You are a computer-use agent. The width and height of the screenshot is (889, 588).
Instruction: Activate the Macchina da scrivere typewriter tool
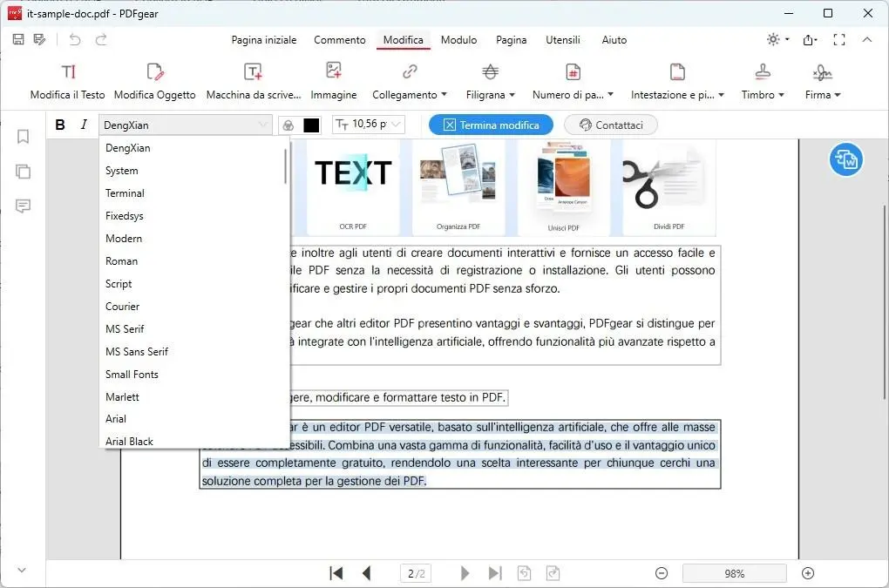[254, 82]
